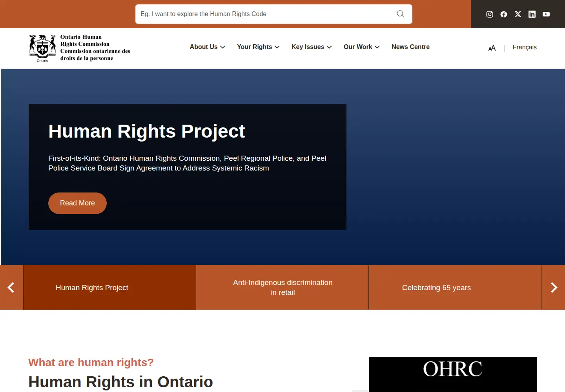This screenshot has width=565, height=392.
Task: Advance to the next carousel slide
Action: coord(554,287)
